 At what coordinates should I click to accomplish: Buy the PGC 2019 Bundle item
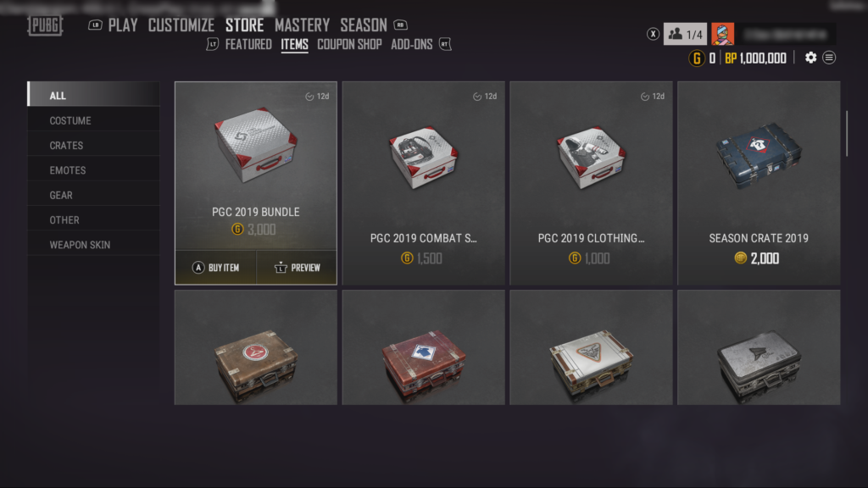pos(216,267)
